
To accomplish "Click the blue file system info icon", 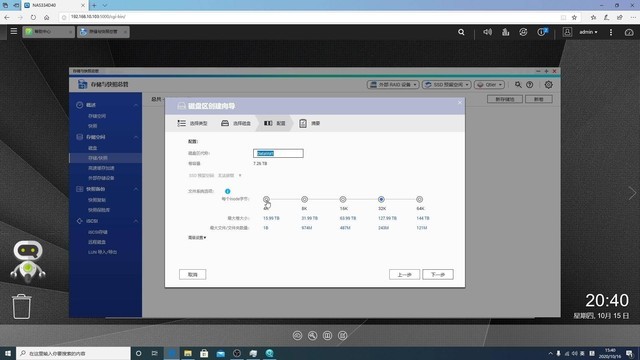I will (x=227, y=191).
